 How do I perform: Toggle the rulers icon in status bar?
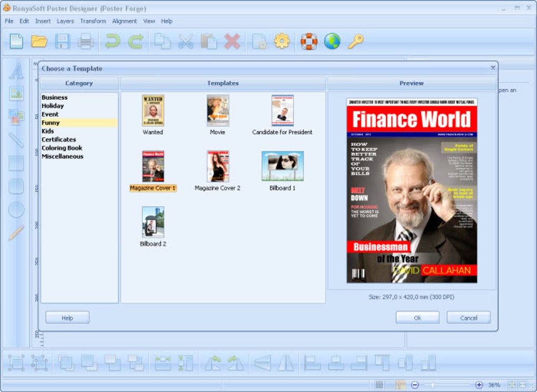(401, 385)
